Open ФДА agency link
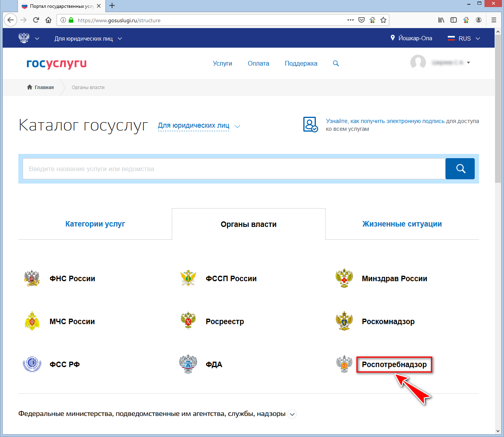 (x=214, y=364)
